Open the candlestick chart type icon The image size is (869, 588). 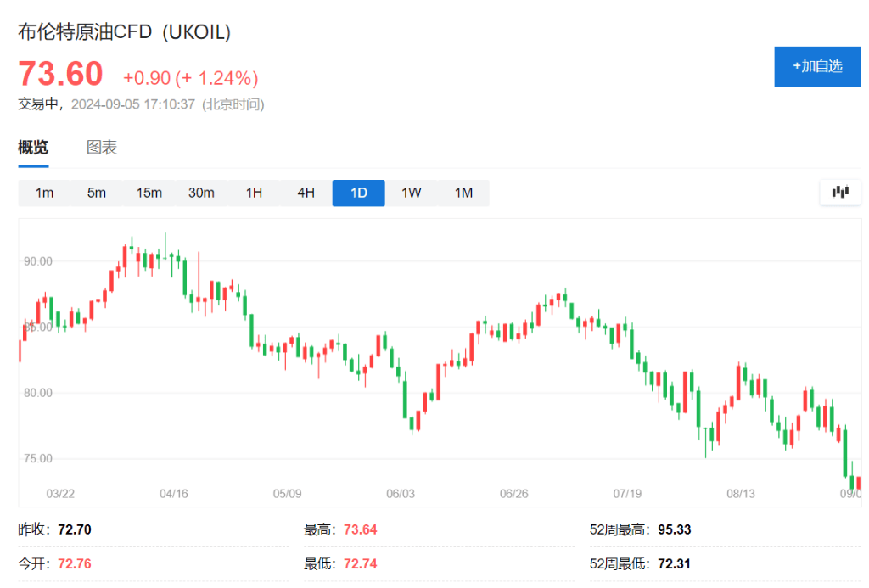(840, 193)
